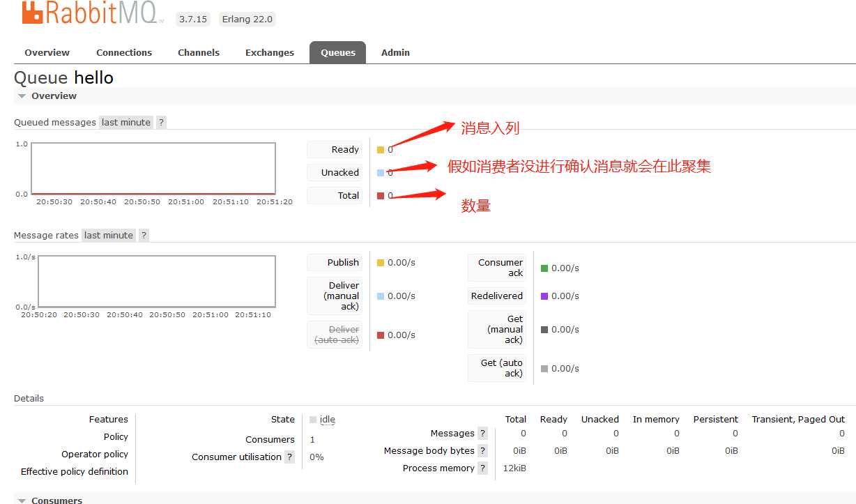Click the Transient, Paged Out column header

tap(798, 419)
